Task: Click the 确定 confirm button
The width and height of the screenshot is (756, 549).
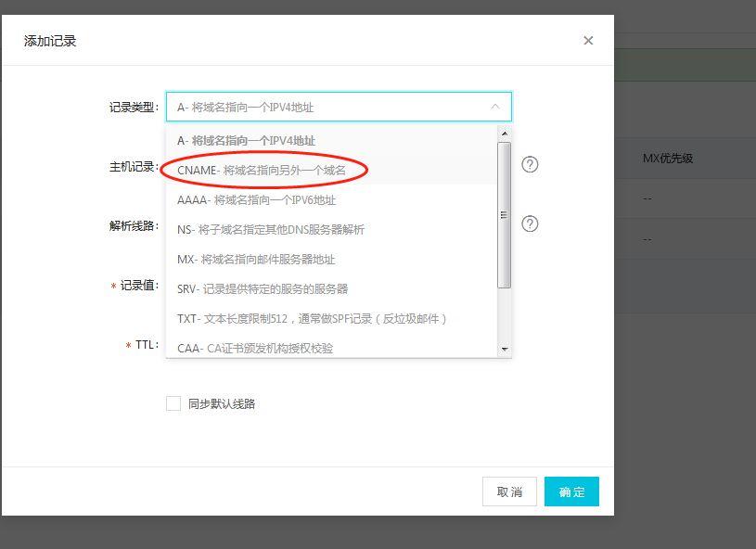Action: pyautogui.click(x=571, y=492)
